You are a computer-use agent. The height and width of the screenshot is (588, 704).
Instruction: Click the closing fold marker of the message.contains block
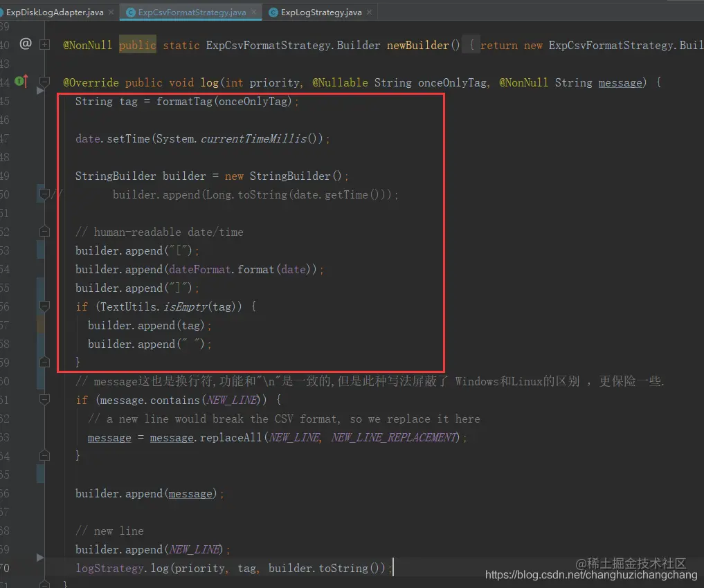(x=44, y=456)
